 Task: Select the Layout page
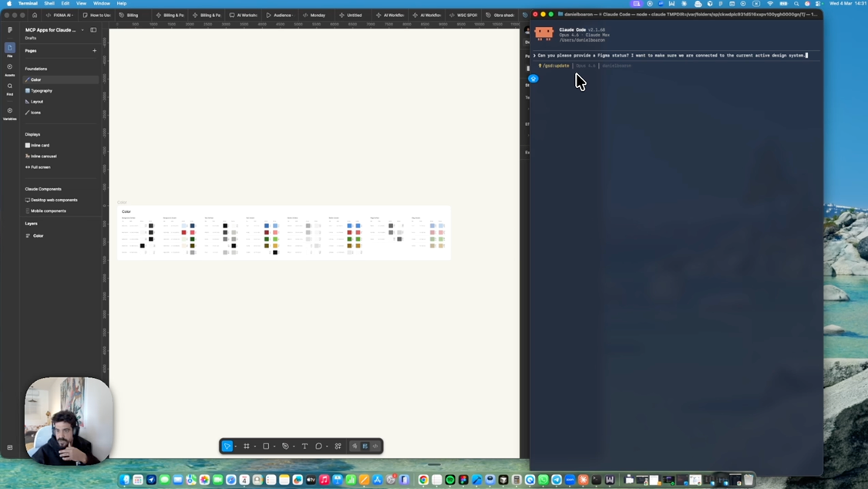pyautogui.click(x=61, y=102)
